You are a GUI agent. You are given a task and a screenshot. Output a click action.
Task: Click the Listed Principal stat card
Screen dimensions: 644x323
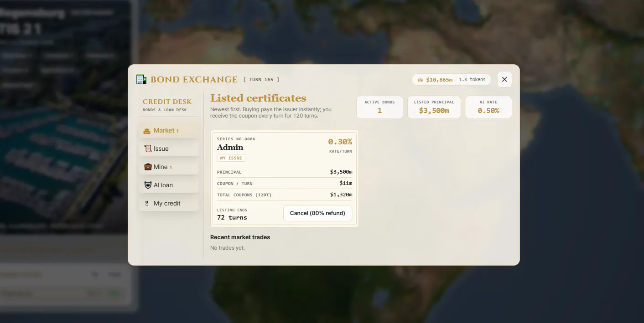point(434,107)
